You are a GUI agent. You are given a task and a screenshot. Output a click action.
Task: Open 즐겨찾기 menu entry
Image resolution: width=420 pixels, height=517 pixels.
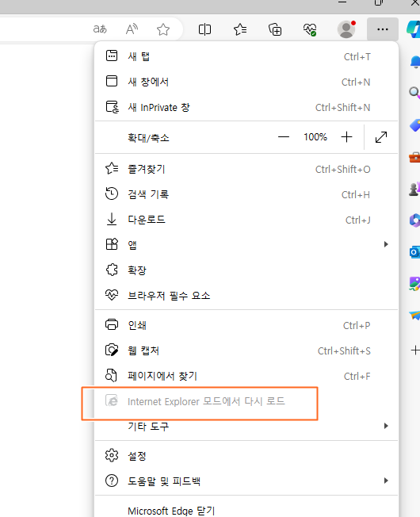[246, 169]
